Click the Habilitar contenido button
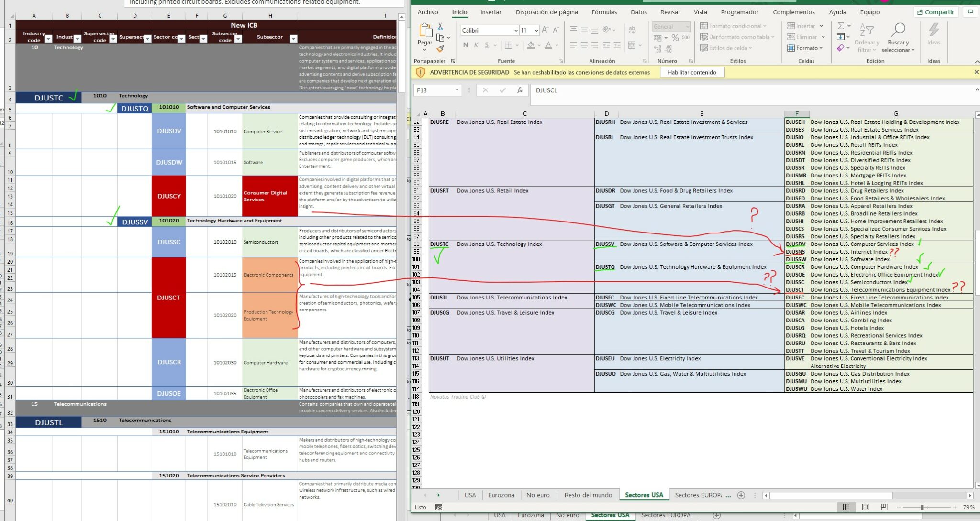 [x=691, y=72]
